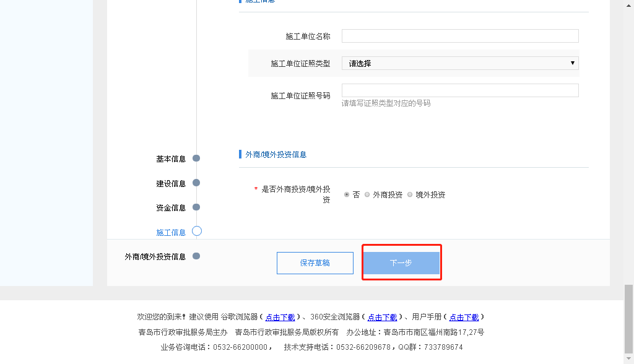
Task: Click the step dot beside 资金信息
Action: point(196,207)
